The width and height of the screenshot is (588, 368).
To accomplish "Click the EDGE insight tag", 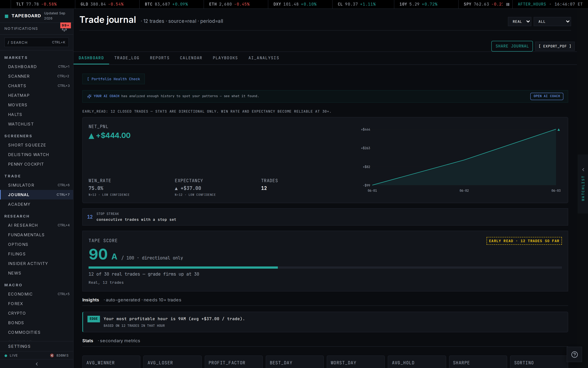I will pyautogui.click(x=94, y=319).
